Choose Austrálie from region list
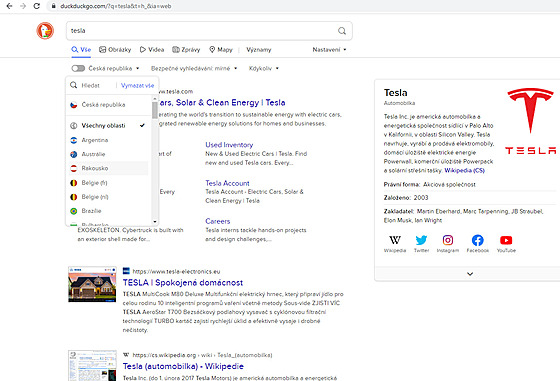The height and width of the screenshot is (381, 560). [x=109, y=154]
